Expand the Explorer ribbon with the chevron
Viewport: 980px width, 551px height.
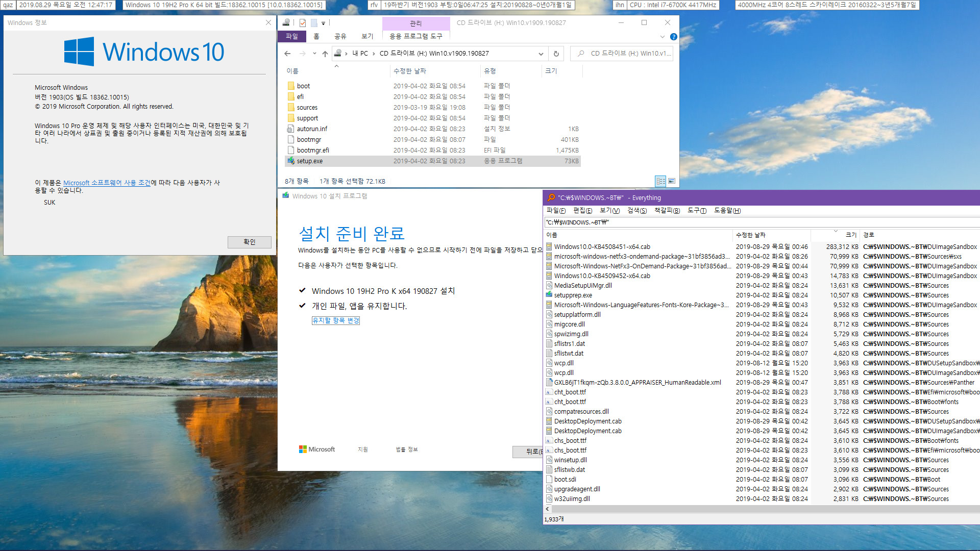click(x=663, y=37)
